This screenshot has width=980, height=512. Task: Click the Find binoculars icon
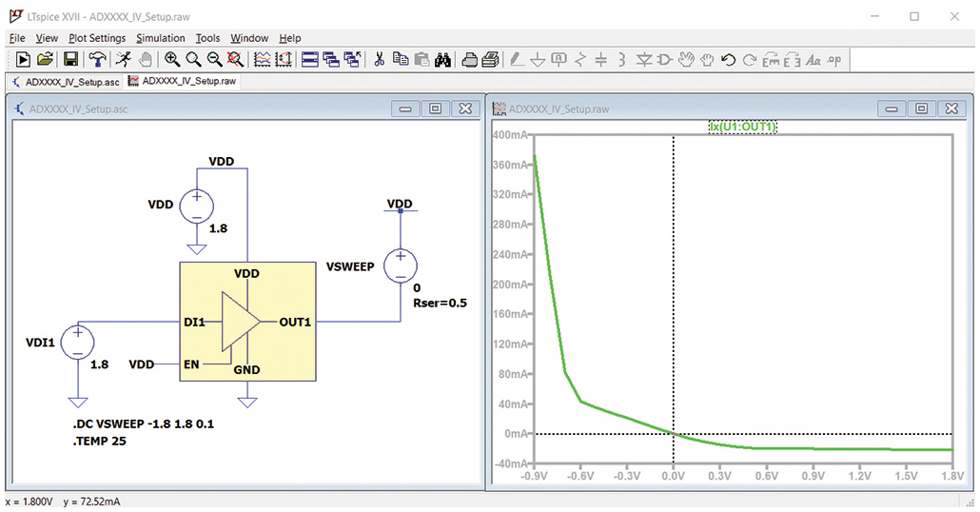pyautogui.click(x=442, y=60)
